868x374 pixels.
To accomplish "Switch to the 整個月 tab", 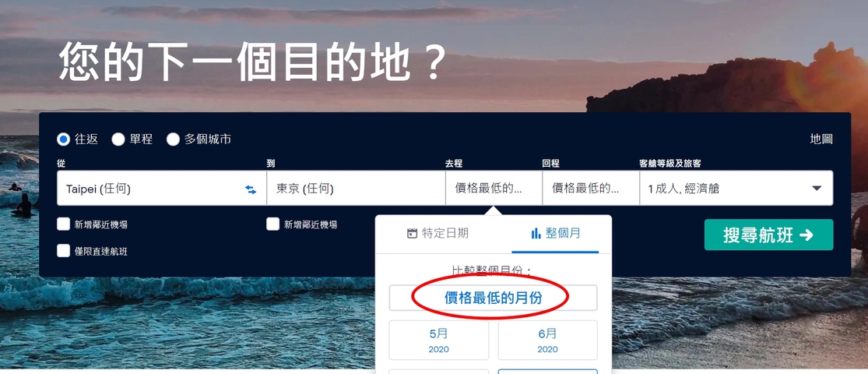I will point(555,233).
